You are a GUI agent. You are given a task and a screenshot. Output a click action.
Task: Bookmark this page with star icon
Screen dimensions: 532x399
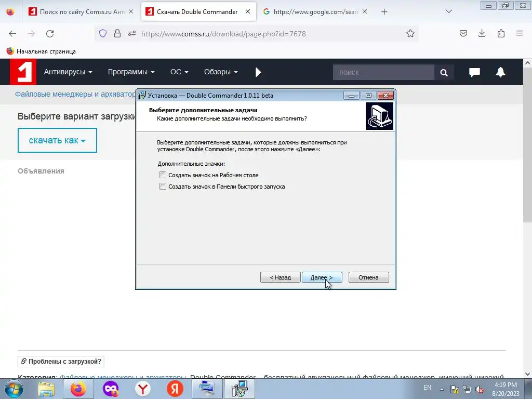click(x=410, y=33)
